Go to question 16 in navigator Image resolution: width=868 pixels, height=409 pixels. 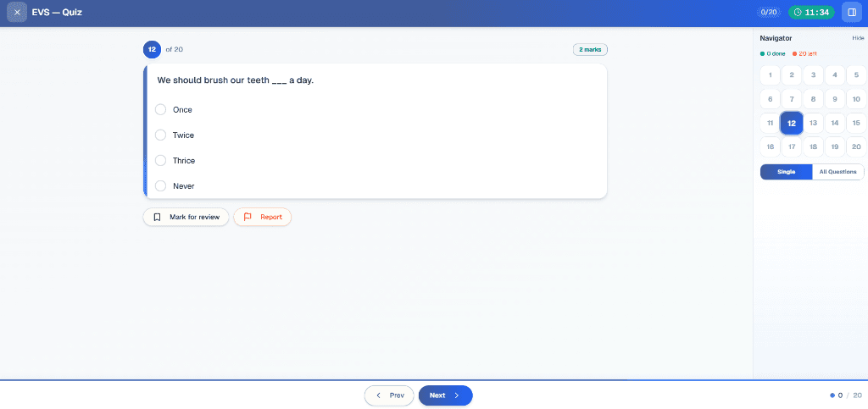pos(770,146)
